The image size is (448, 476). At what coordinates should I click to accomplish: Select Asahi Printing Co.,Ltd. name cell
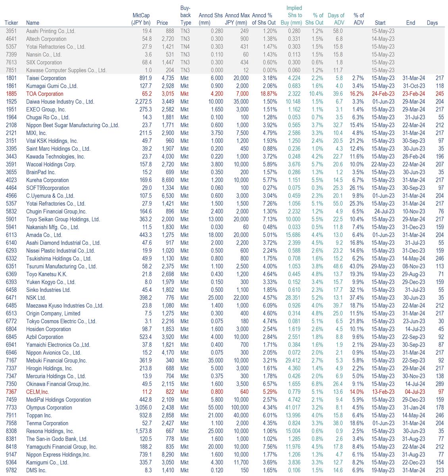(x=51, y=31)
